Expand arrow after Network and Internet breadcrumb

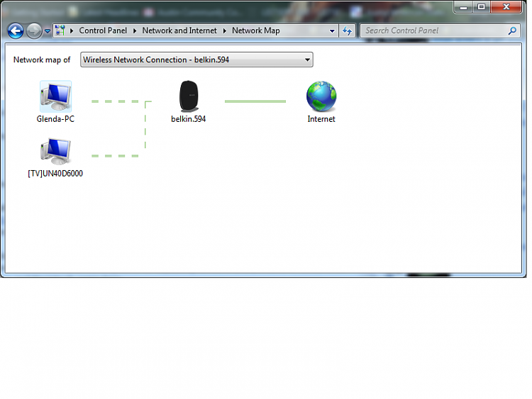click(x=225, y=31)
